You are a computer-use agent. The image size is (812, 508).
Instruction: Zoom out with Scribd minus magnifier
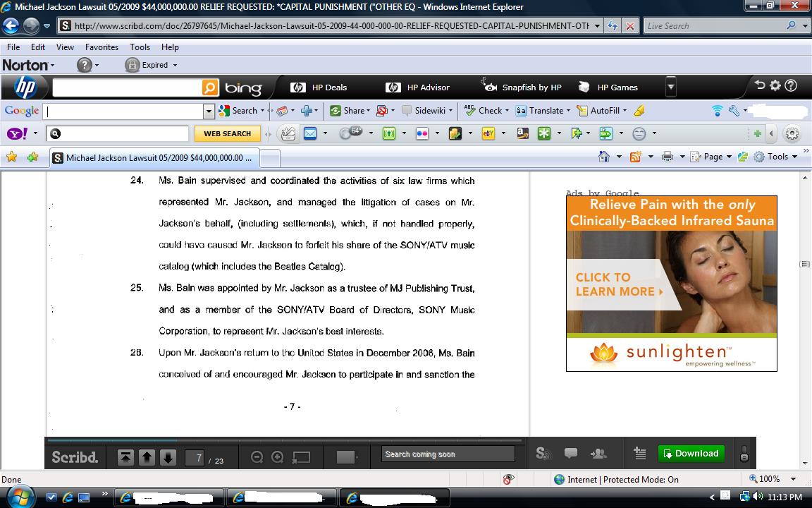(257, 456)
